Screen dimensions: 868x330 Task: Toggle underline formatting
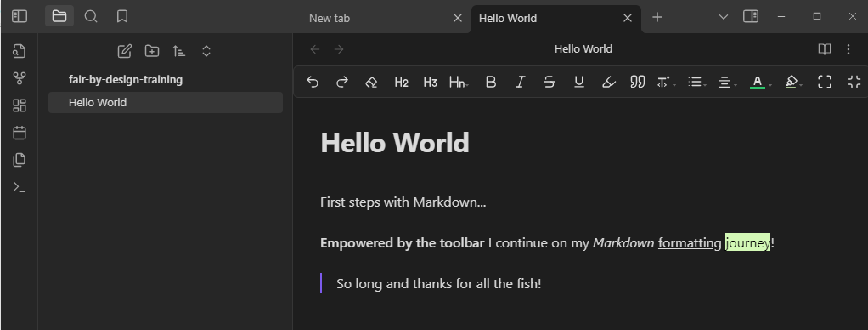pyautogui.click(x=579, y=82)
